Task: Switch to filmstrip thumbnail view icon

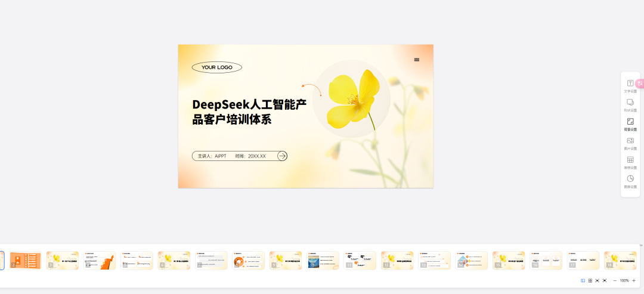Action: [x=583, y=280]
